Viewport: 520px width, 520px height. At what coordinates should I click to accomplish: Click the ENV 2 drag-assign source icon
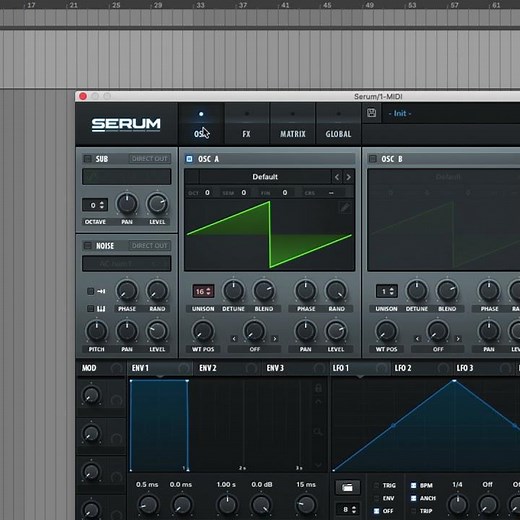tap(251, 368)
